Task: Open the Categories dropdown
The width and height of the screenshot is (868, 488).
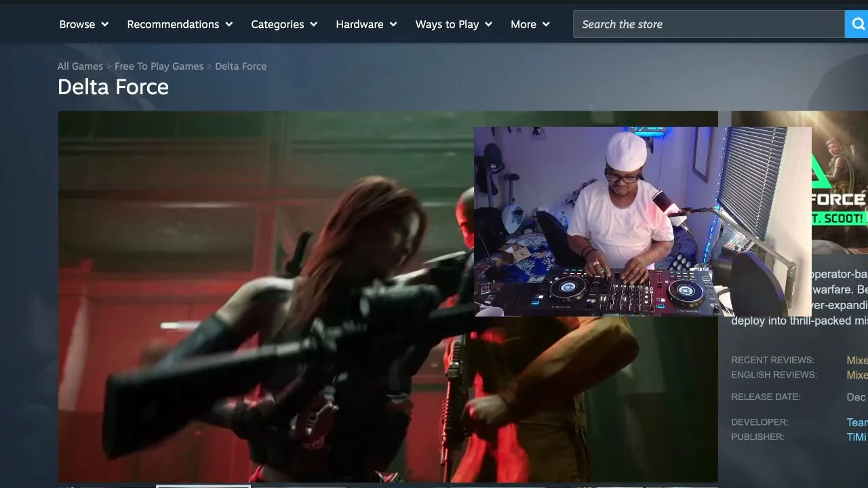Action: click(284, 24)
